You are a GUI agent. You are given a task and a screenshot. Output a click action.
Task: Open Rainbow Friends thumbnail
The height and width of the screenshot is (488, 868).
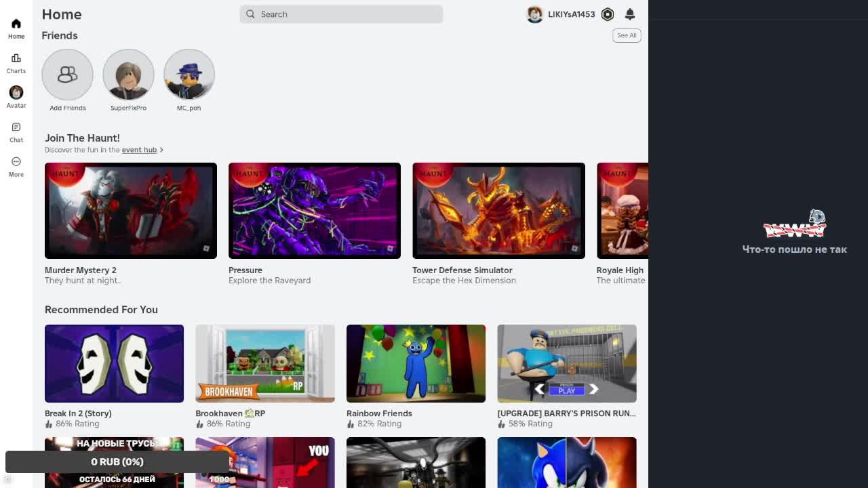click(416, 363)
